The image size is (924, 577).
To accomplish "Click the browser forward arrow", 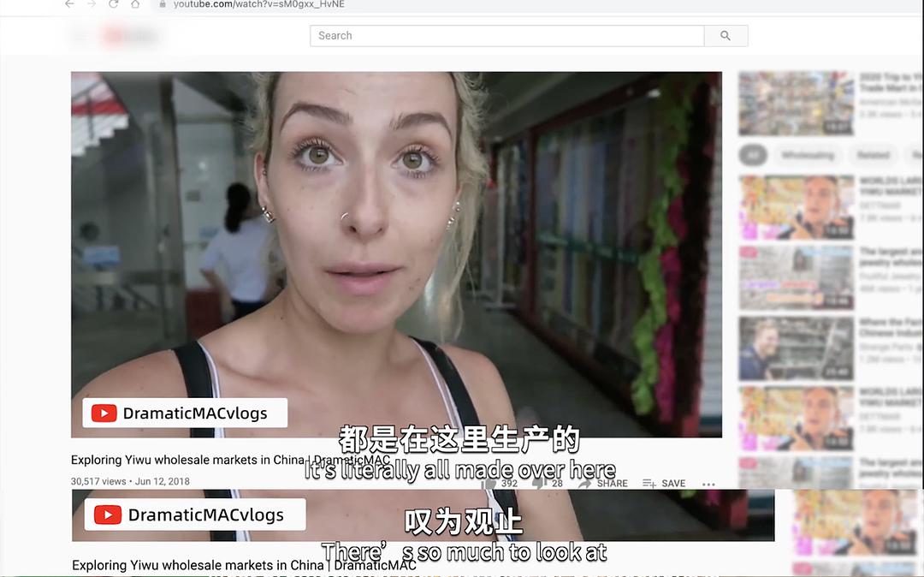I will (92, 4).
